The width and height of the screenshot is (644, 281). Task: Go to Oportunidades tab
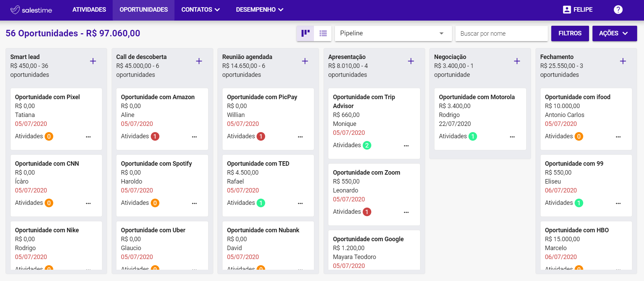(x=144, y=10)
